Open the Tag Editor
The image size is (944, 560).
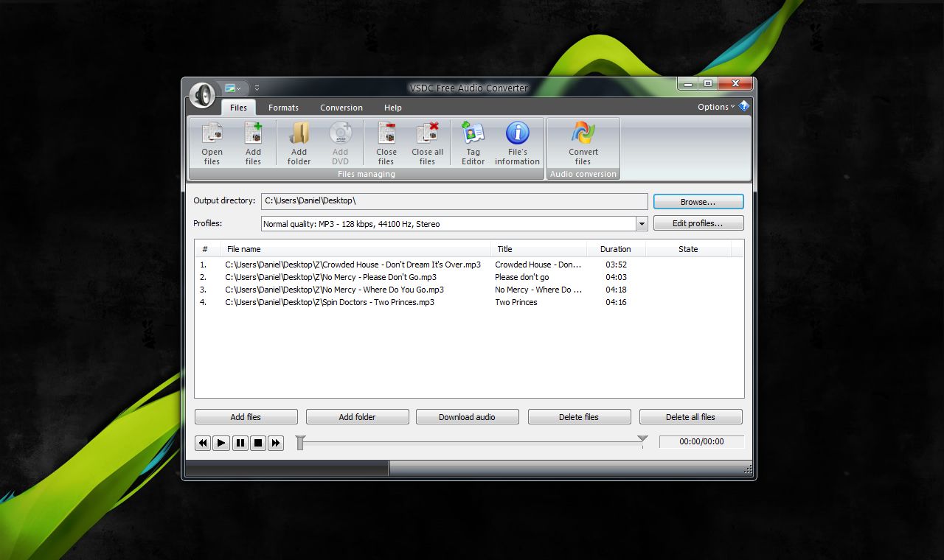(473, 144)
